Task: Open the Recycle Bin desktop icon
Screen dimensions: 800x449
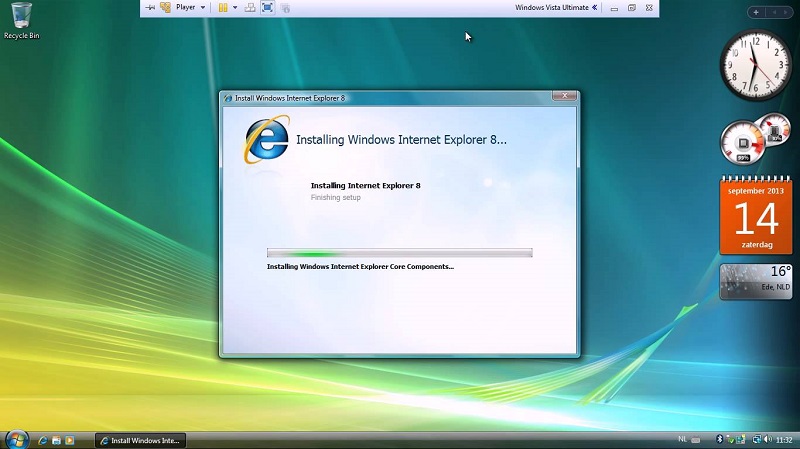Action: click(x=21, y=20)
